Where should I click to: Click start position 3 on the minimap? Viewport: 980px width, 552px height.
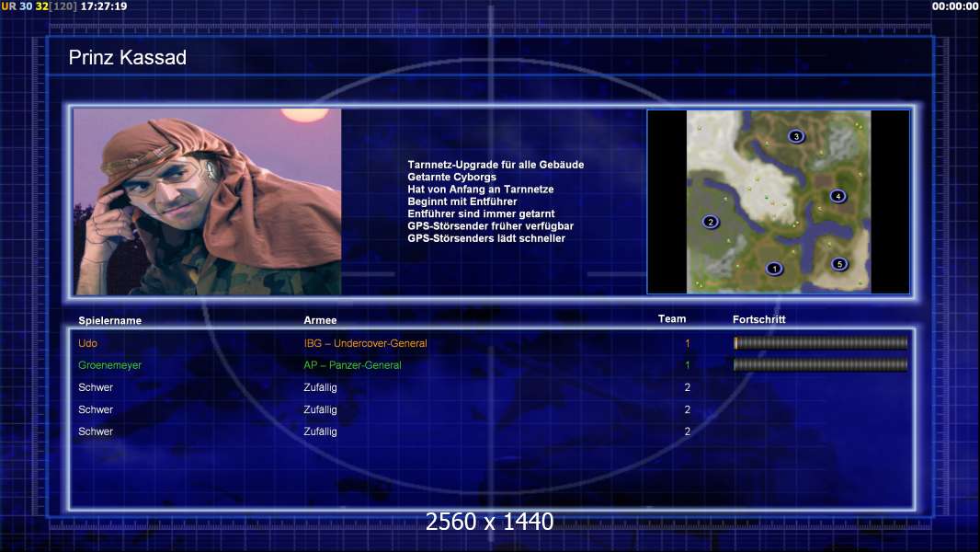(795, 136)
